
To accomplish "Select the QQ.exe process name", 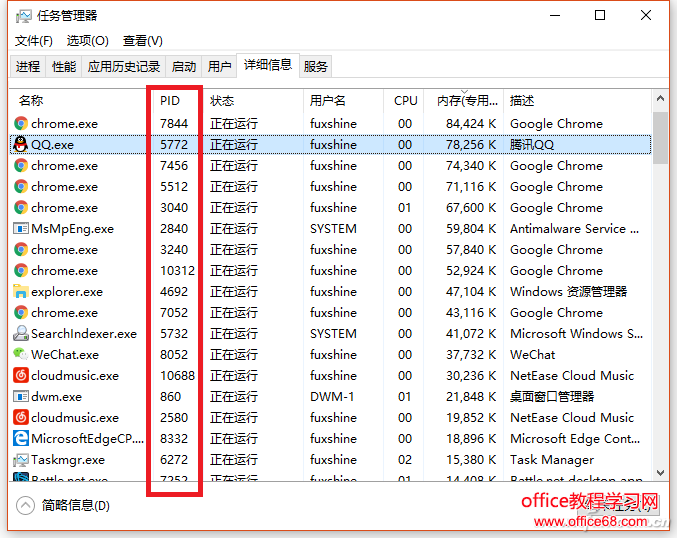I will coord(52,145).
